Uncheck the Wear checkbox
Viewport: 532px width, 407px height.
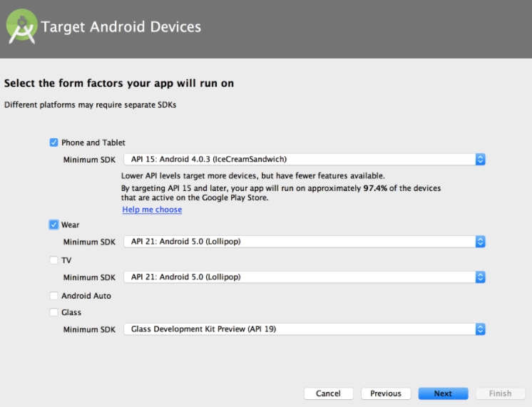[53, 225]
